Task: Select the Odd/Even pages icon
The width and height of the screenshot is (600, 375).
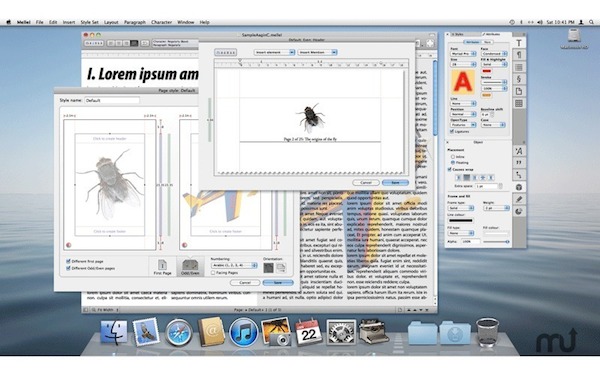Action: 190,267
